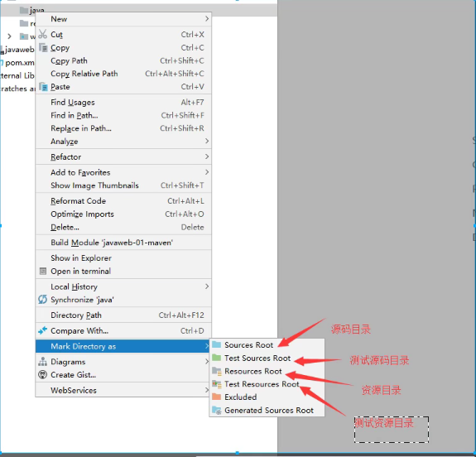Viewport: 476px width, 457px height.
Task: Select Show Image Thumbnails
Action: (x=123, y=185)
